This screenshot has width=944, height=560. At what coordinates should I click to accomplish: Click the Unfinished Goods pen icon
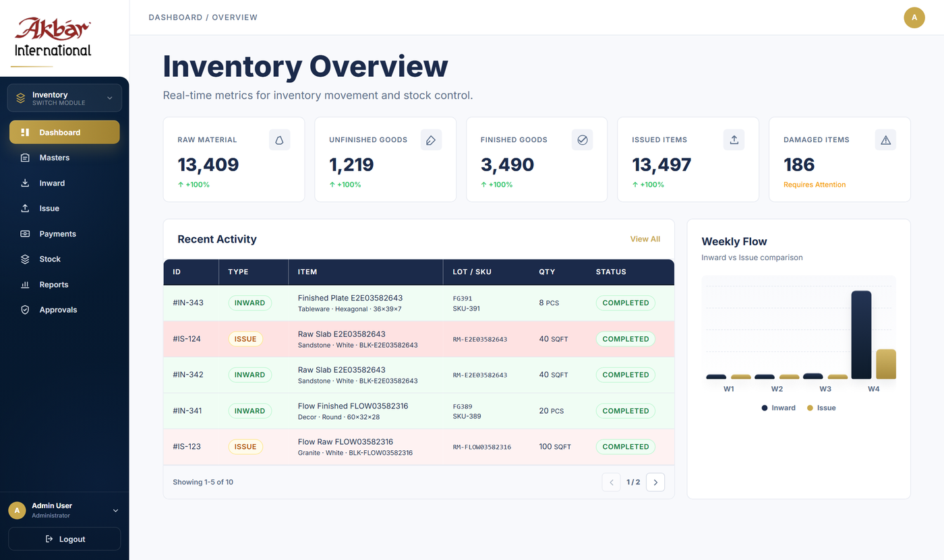(431, 139)
